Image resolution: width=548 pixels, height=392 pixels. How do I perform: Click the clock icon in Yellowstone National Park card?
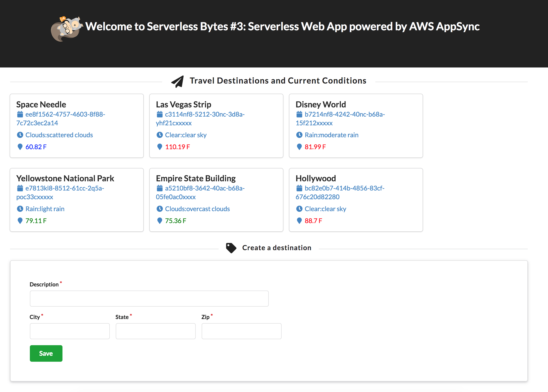[x=20, y=209]
